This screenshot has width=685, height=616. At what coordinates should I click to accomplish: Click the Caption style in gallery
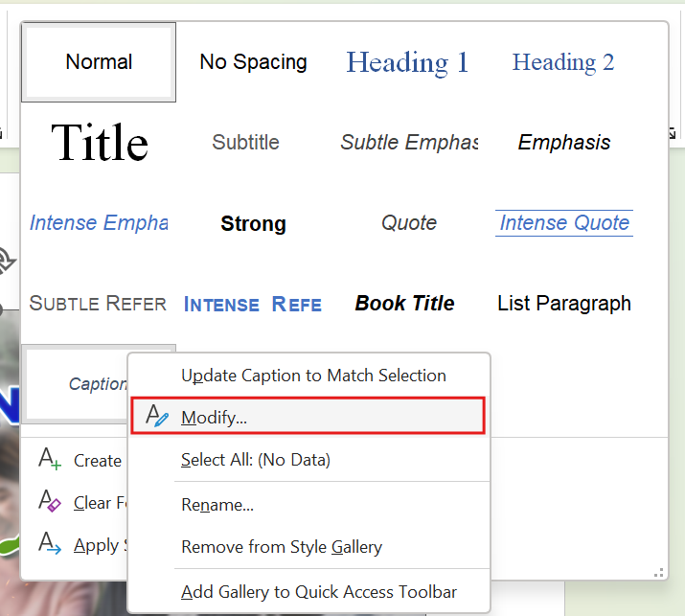click(77, 384)
